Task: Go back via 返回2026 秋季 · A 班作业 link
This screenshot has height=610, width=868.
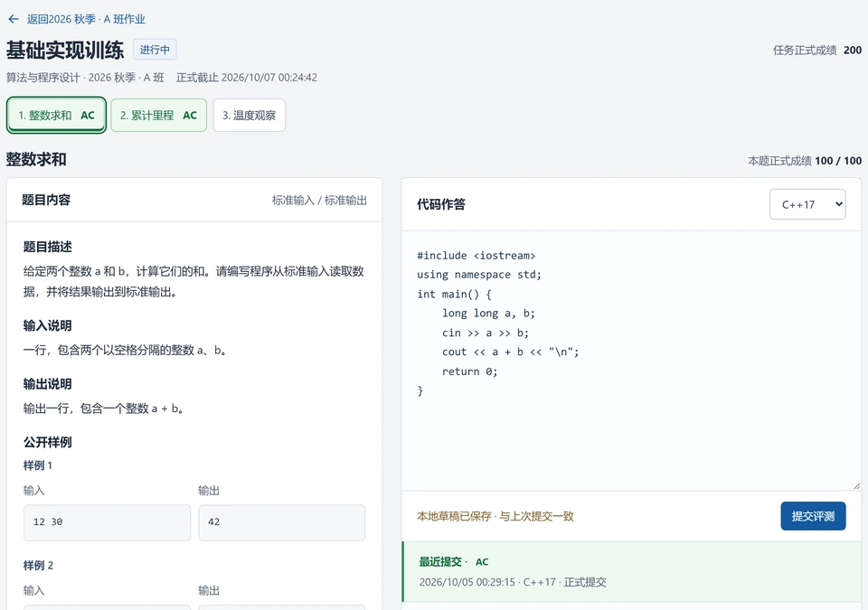Action: click(x=86, y=19)
